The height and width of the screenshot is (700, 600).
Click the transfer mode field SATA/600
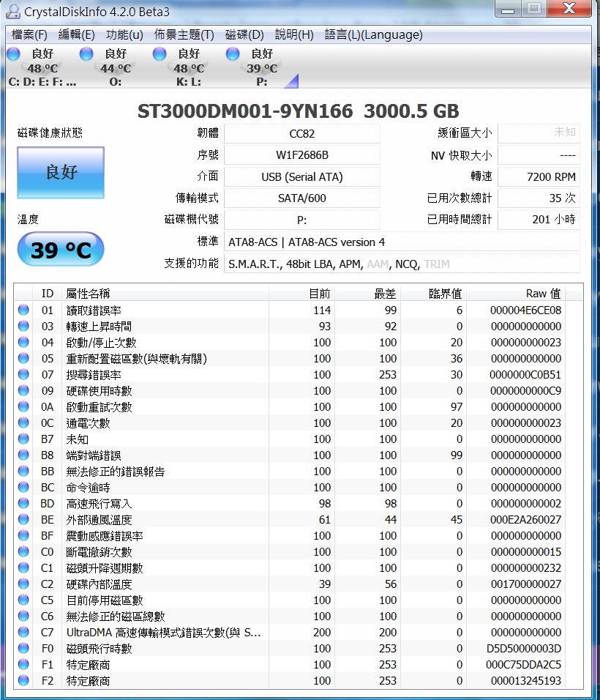click(x=302, y=198)
